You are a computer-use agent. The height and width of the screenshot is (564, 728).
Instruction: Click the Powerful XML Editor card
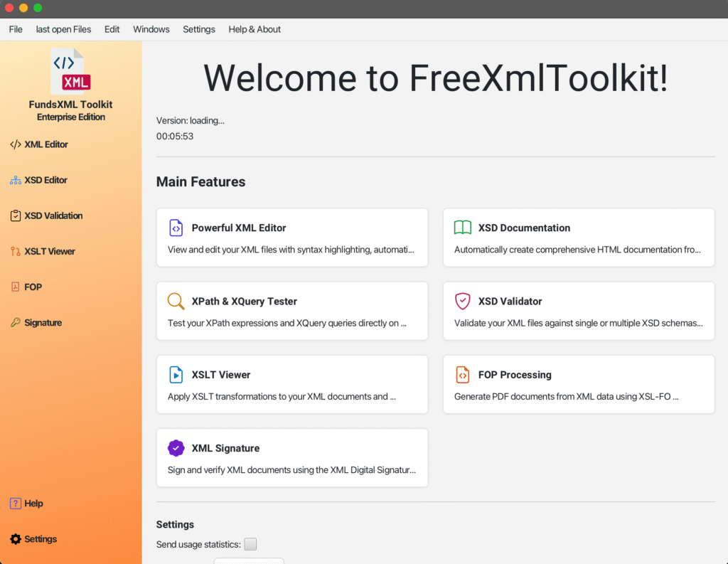coord(292,238)
